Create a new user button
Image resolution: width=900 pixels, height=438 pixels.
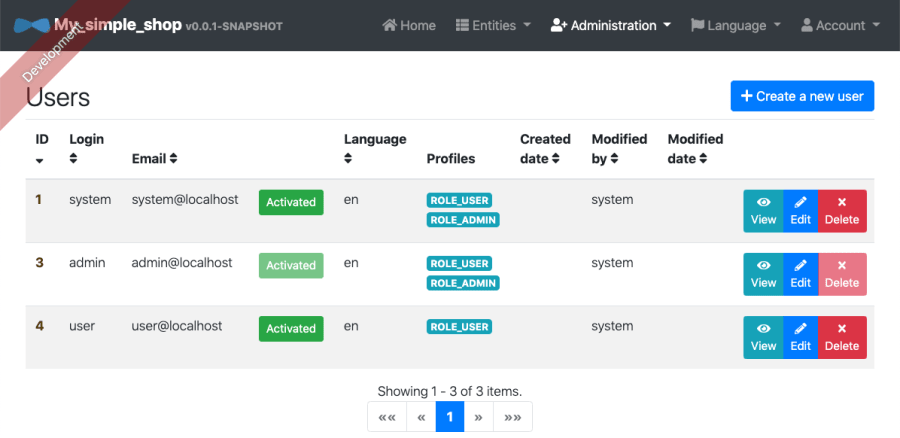click(802, 96)
